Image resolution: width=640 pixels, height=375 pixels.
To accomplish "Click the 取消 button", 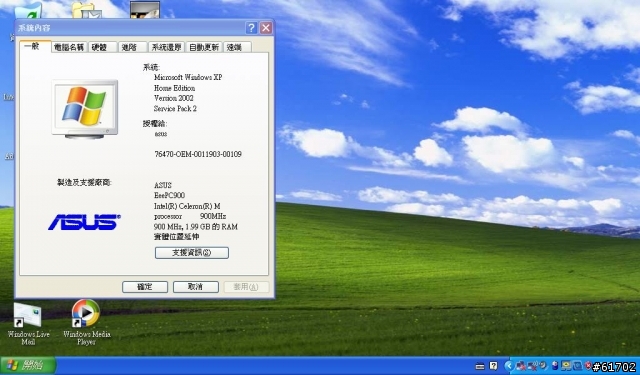I will point(196,287).
